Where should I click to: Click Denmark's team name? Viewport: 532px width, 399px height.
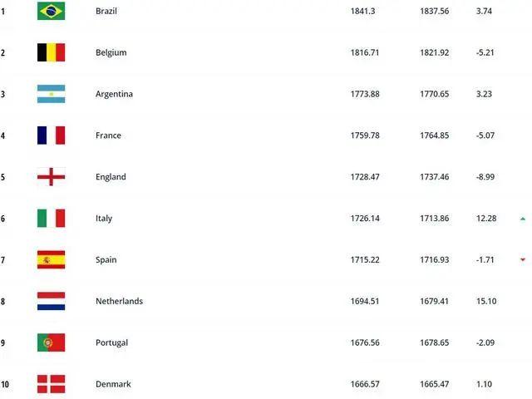coord(113,384)
